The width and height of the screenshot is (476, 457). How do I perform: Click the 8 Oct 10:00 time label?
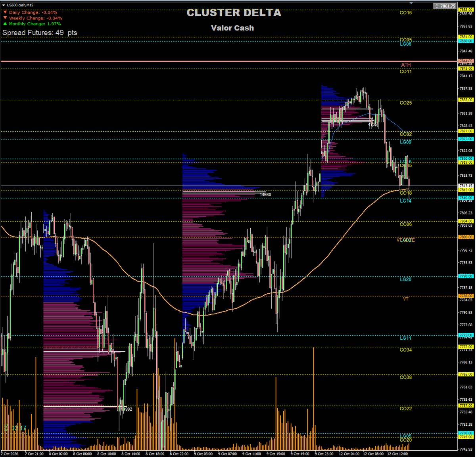tap(107, 454)
